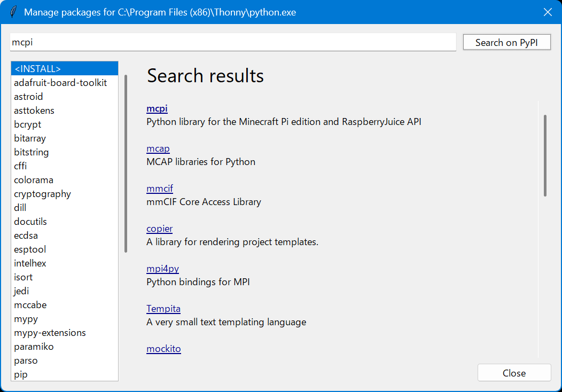Open the Tempita package link
The width and height of the screenshot is (562, 392).
(x=163, y=309)
